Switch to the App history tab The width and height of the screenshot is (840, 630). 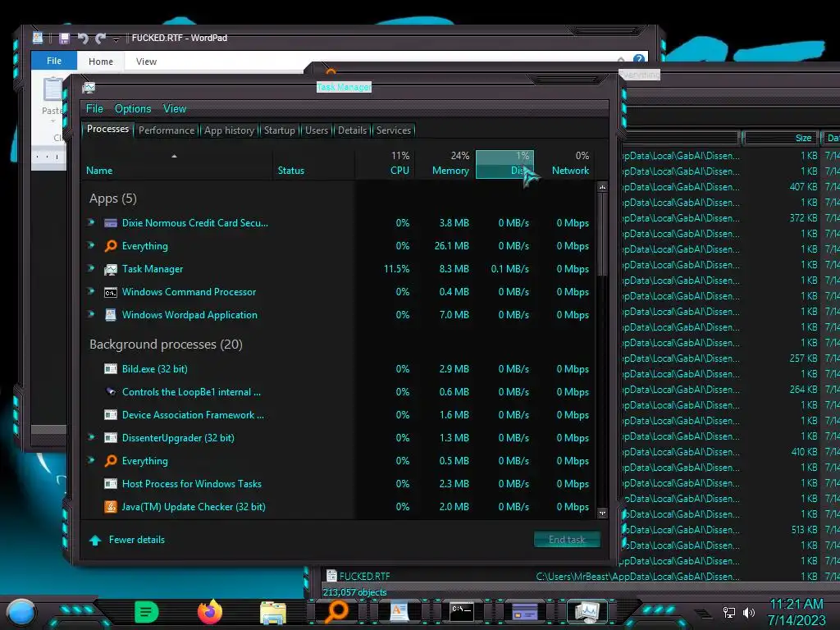click(230, 130)
